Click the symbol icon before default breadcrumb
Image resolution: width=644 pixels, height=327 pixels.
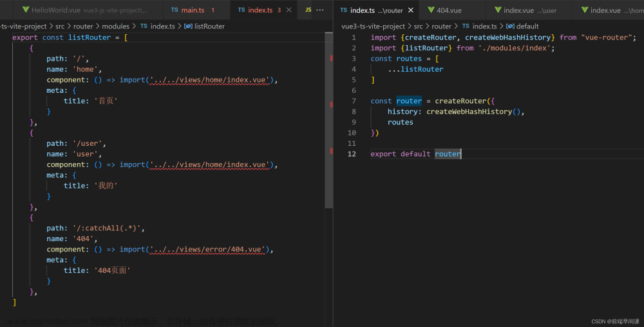[510, 26]
